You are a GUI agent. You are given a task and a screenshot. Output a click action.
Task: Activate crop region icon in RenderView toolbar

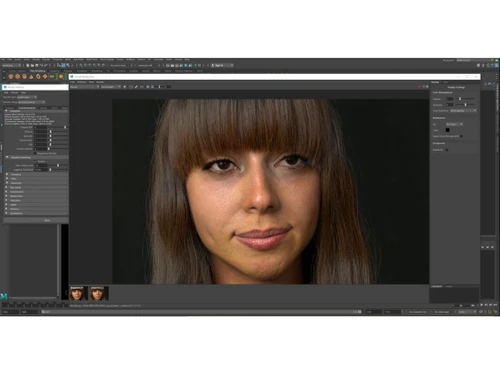coord(131,87)
